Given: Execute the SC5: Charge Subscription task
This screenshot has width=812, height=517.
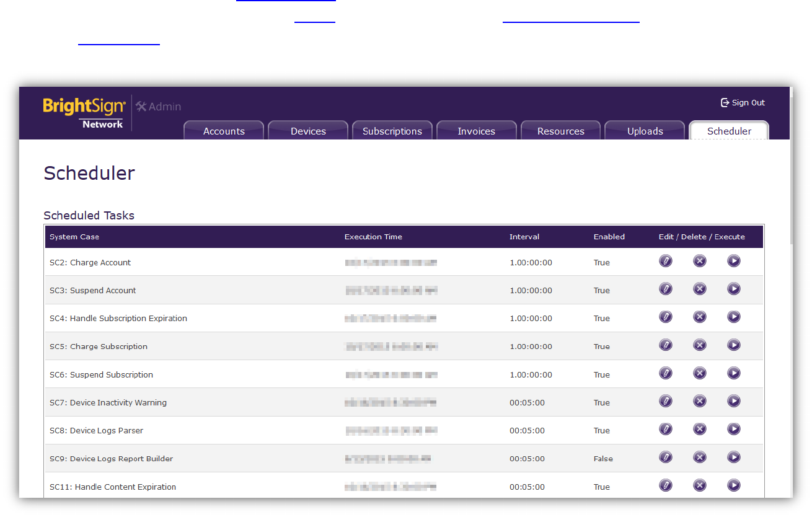Looking at the screenshot, I should click(734, 345).
